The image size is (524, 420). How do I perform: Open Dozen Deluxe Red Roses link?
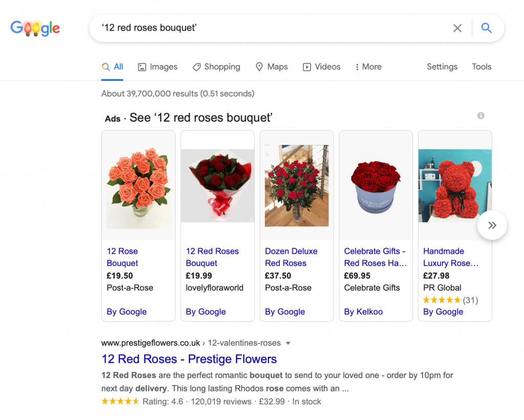point(291,257)
